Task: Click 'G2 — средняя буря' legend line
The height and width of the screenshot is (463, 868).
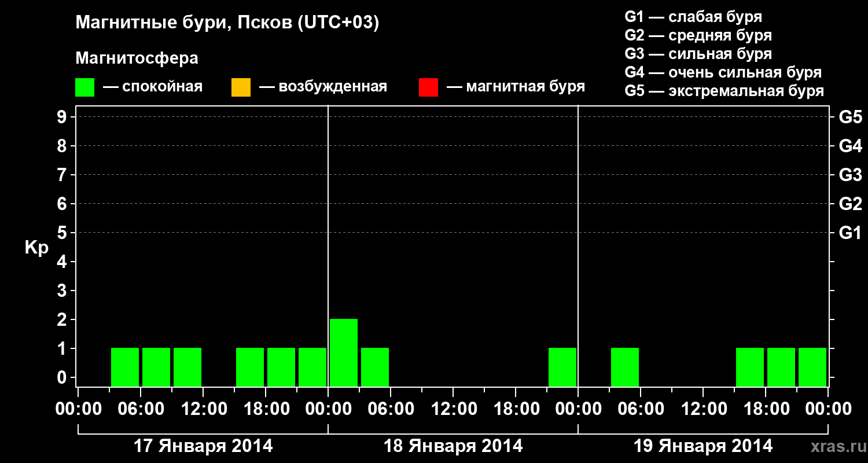Action: click(x=698, y=35)
